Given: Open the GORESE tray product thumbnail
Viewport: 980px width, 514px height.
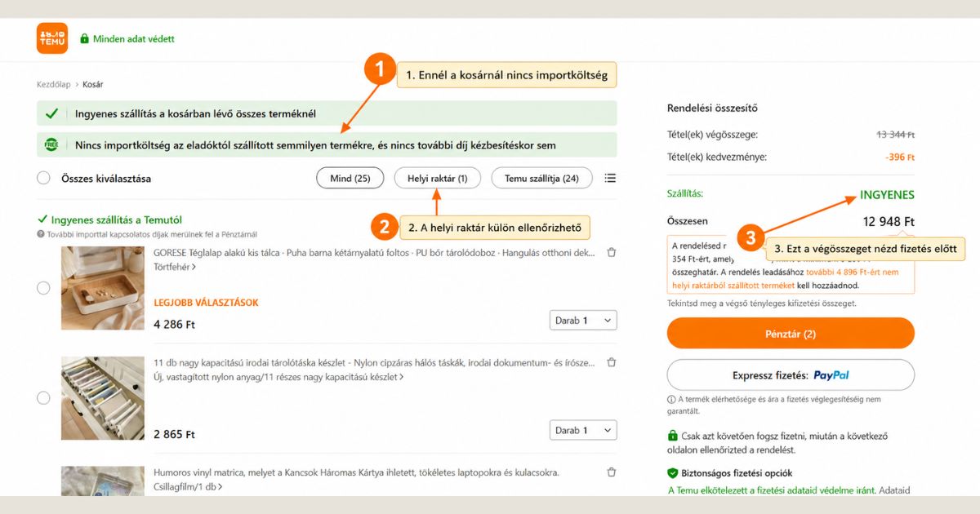Looking at the screenshot, I should (x=103, y=288).
